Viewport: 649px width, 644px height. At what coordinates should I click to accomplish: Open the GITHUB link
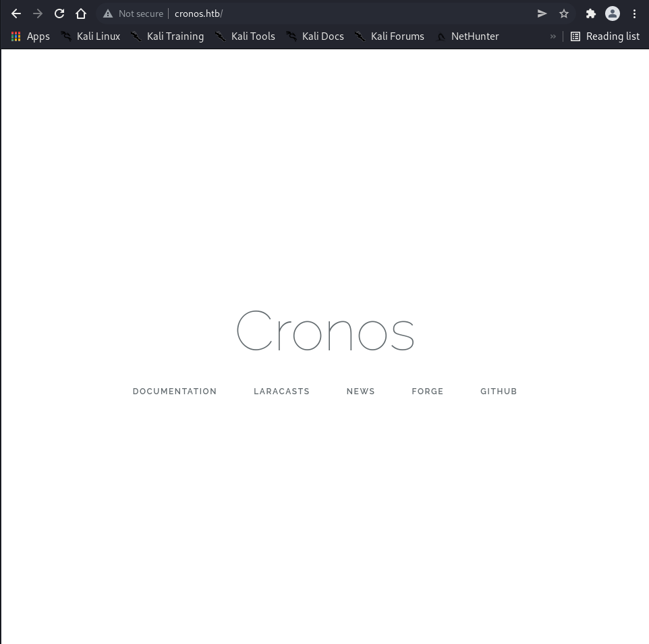coord(499,392)
